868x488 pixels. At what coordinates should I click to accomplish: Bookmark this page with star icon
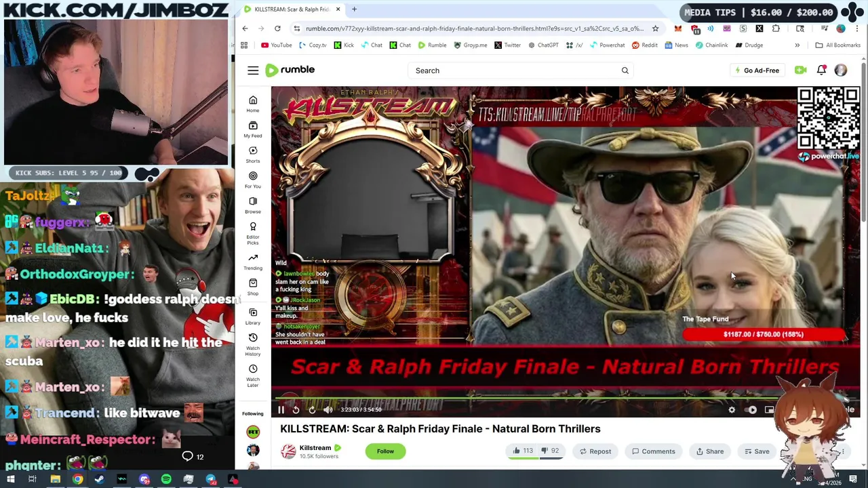point(655,28)
